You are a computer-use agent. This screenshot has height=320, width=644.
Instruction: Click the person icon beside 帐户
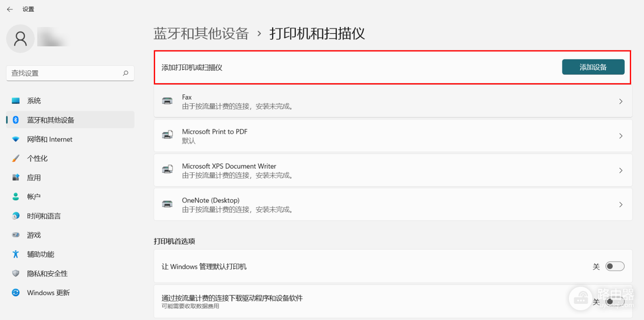click(x=16, y=197)
